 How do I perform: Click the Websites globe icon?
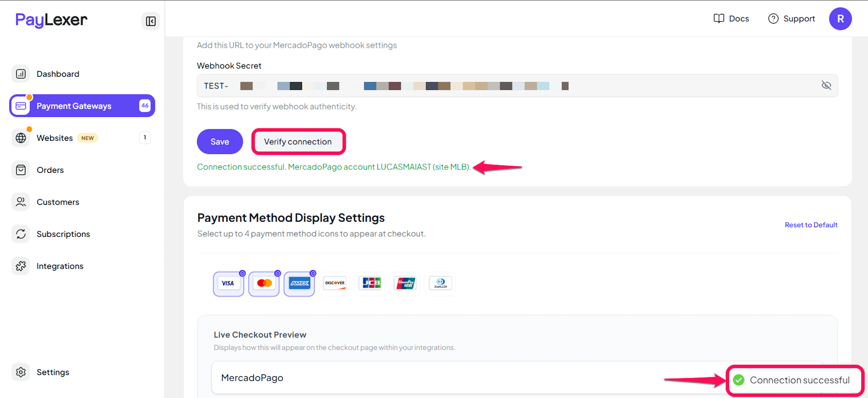(21, 138)
